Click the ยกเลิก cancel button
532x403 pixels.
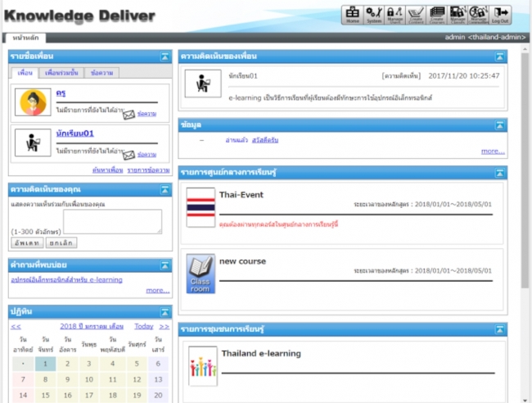tap(61, 242)
